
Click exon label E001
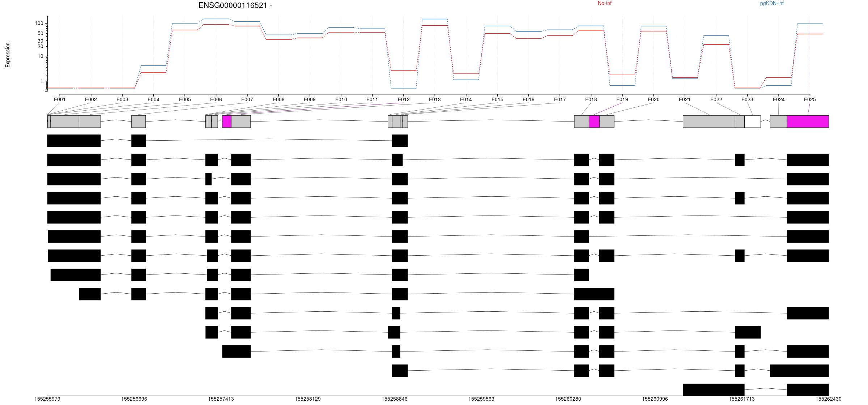coord(60,99)
